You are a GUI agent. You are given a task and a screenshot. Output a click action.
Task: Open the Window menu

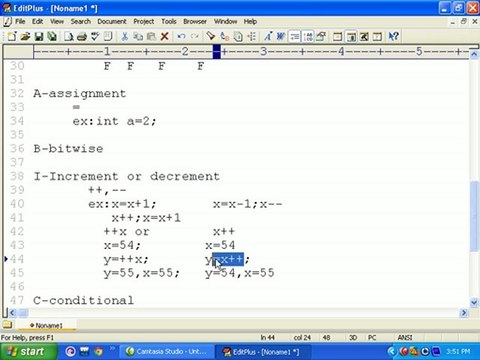(225, 21)
